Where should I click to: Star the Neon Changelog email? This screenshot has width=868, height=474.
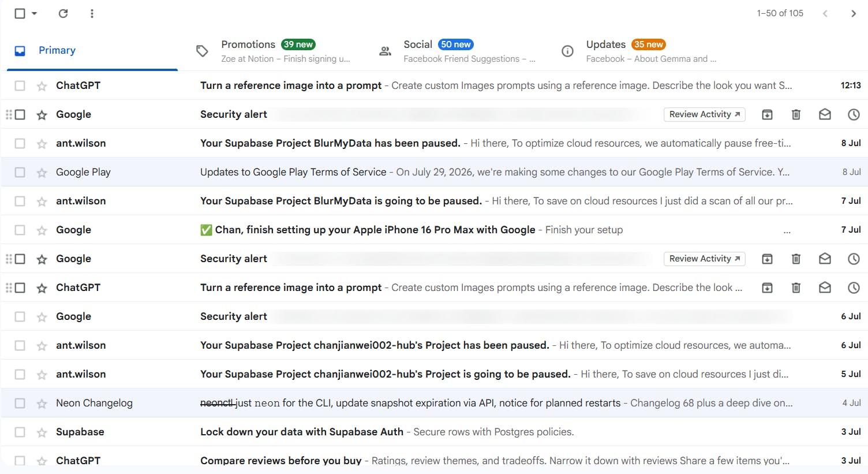tap(42, 404)
